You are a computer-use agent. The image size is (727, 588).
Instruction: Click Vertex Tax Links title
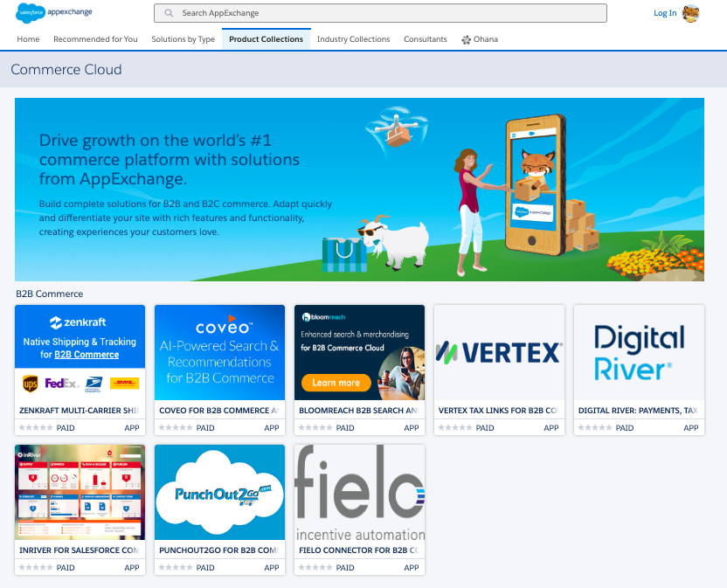tap(498, 411)
